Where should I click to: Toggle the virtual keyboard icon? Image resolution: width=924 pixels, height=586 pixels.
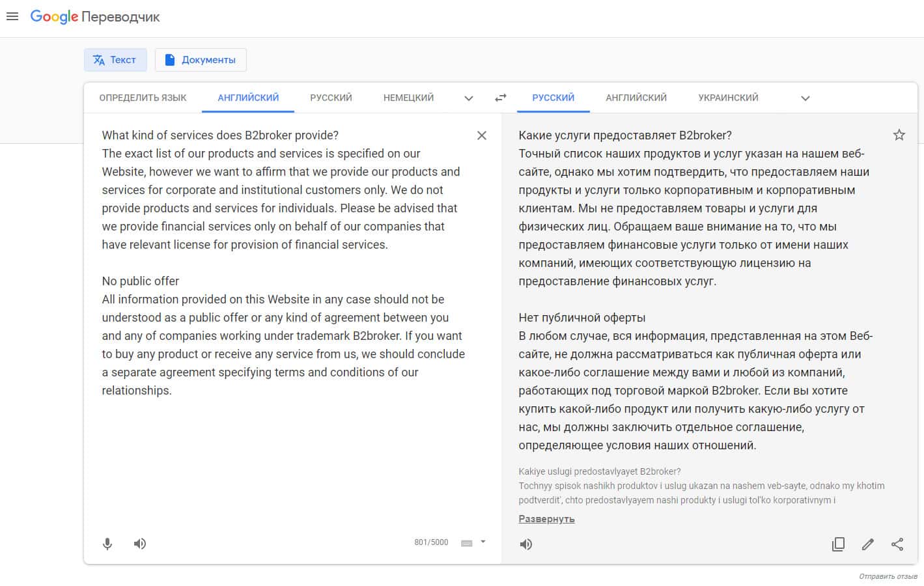466,543
